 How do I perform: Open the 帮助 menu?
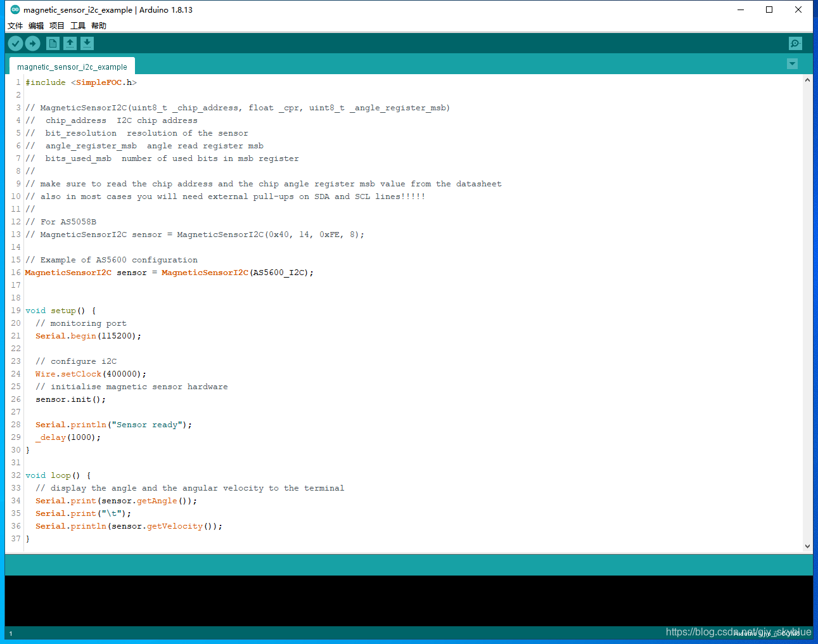click(x=99, y=26)
